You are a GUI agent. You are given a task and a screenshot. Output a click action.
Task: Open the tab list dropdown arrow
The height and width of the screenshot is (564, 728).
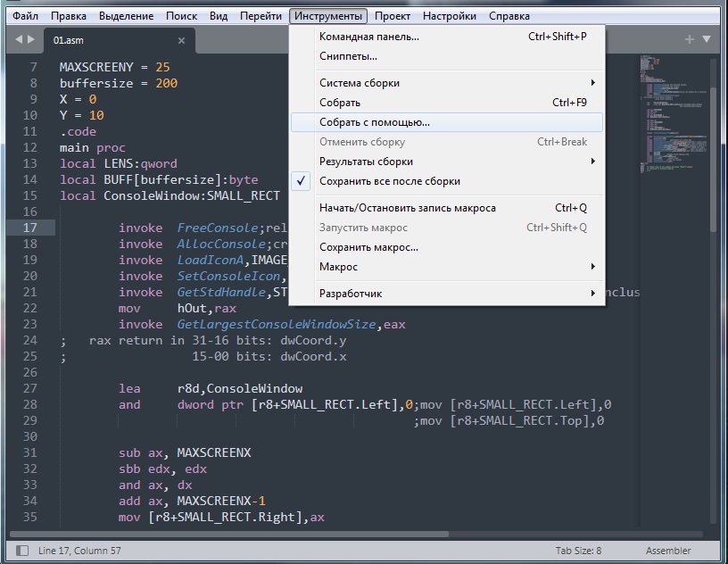[707, 39]
